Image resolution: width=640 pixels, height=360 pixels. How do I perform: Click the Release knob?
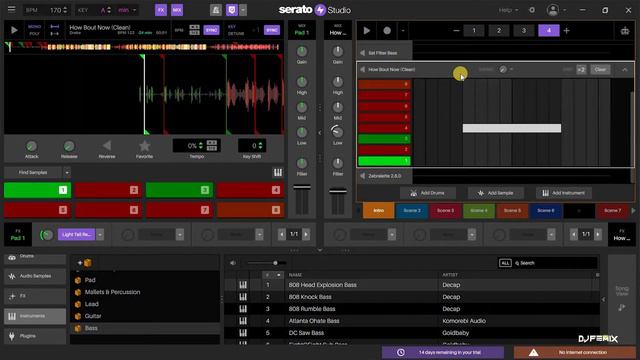click(x=69, y=146)
